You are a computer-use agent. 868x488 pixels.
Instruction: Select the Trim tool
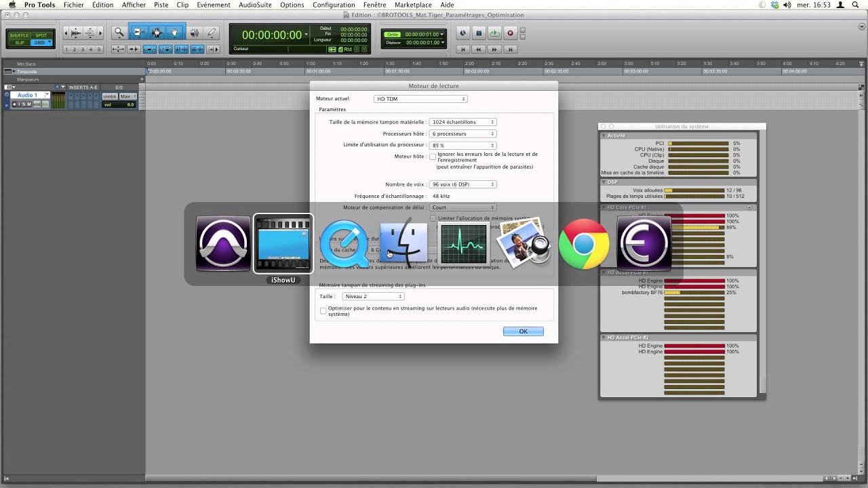pyautogui.click(x=138, y=33)
